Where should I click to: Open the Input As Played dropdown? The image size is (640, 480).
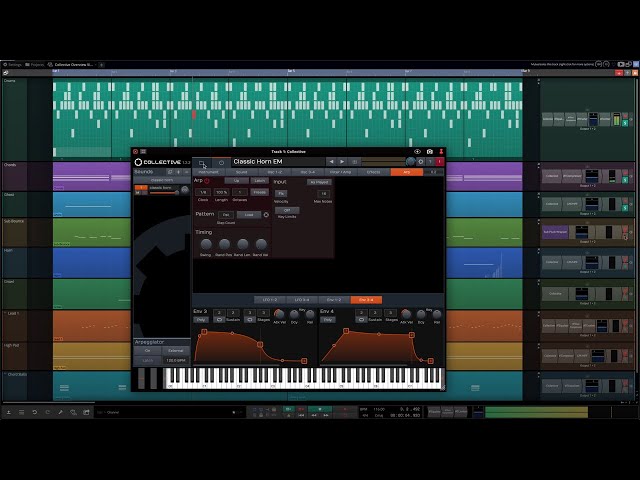(319, 182)
